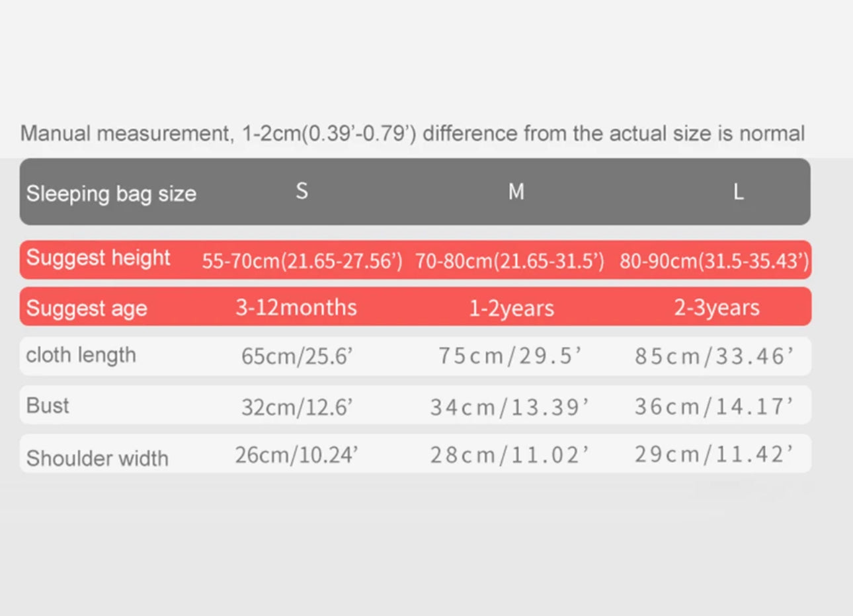Select the 3-12months age cell

tap(296, 307)
